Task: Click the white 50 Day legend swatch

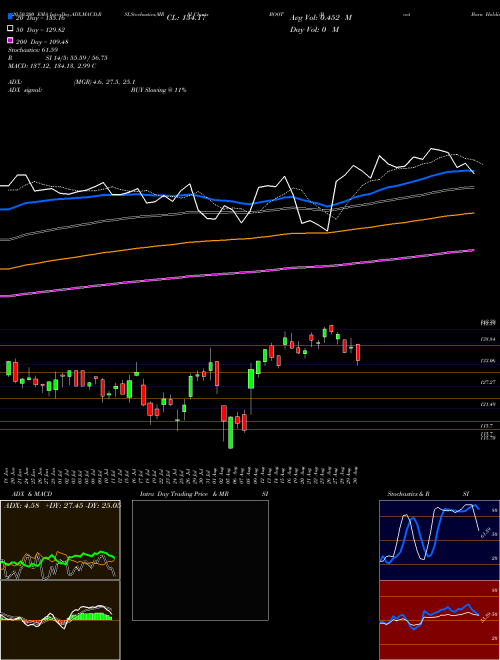Action: (10, 29)
